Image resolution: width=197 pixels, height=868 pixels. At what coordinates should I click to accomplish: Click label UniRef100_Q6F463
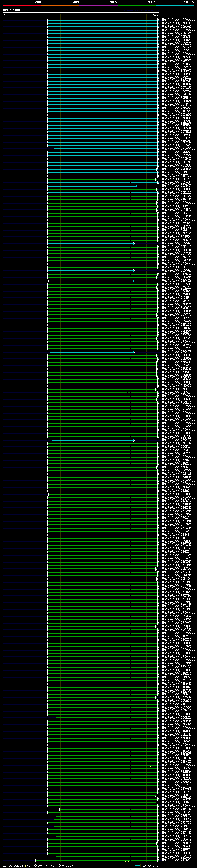(177, 768)
